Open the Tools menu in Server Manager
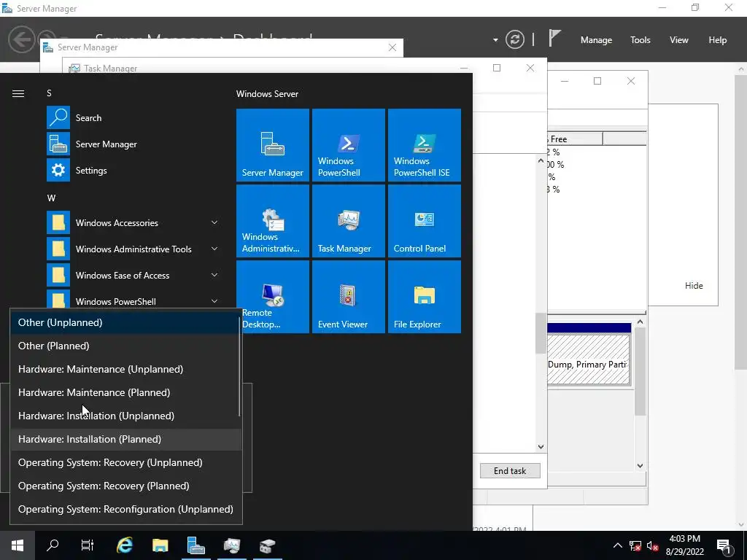 click(x=640, y=40)
